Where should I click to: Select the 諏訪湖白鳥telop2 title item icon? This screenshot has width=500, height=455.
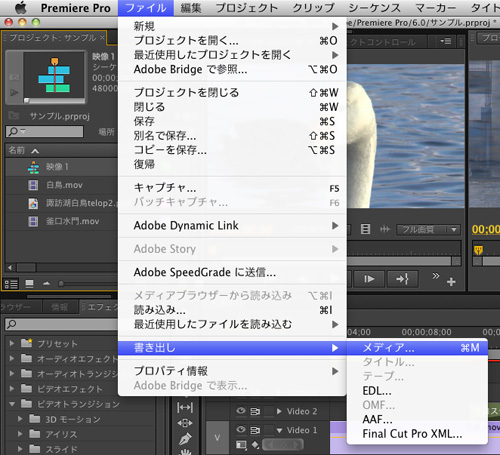33,203
